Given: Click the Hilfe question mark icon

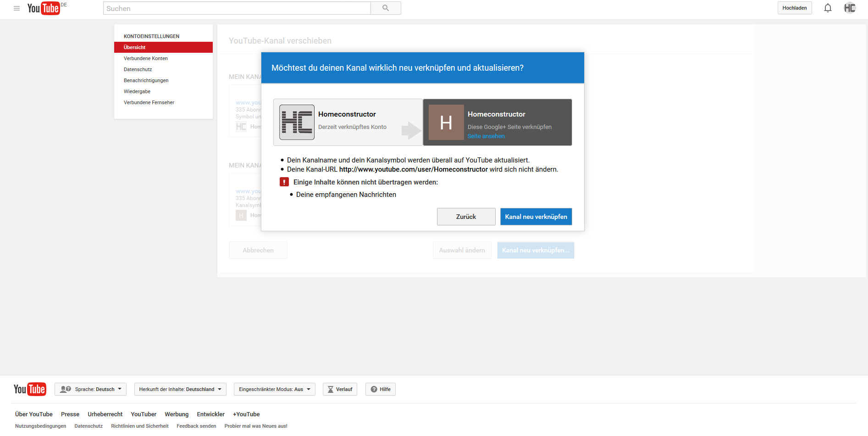Looking at the screenshot, I should [x=374, y=389].
